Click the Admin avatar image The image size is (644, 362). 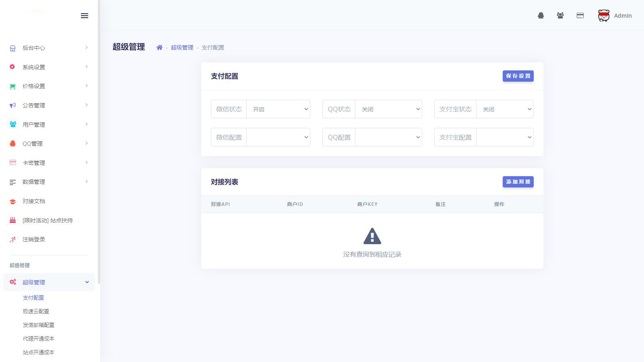[x=603, y=16]
